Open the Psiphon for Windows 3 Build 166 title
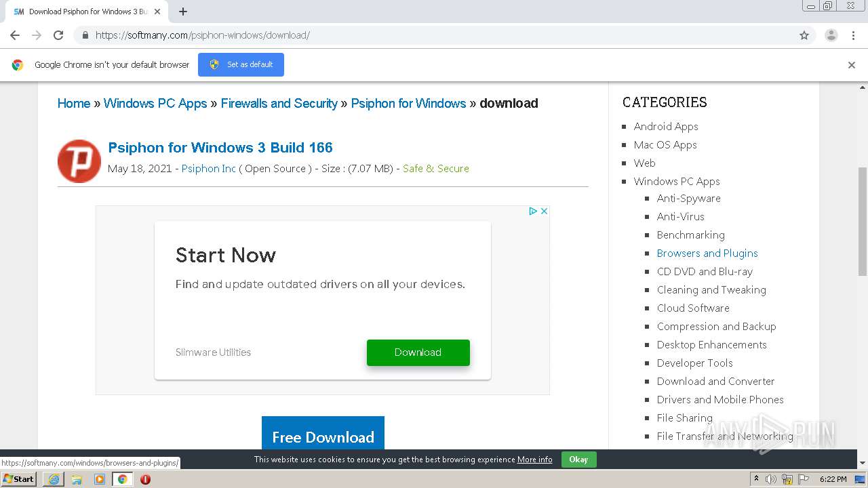Screen dimensions: 868x488 click(220, 148)
